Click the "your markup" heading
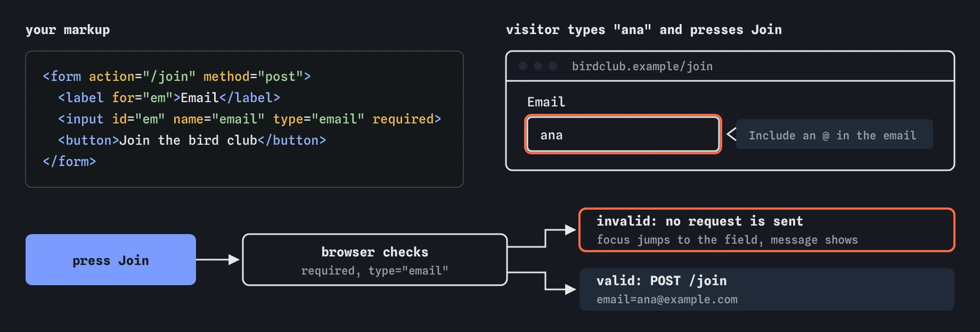Viewport: 980px width, 332px height. tap(68, 30)
